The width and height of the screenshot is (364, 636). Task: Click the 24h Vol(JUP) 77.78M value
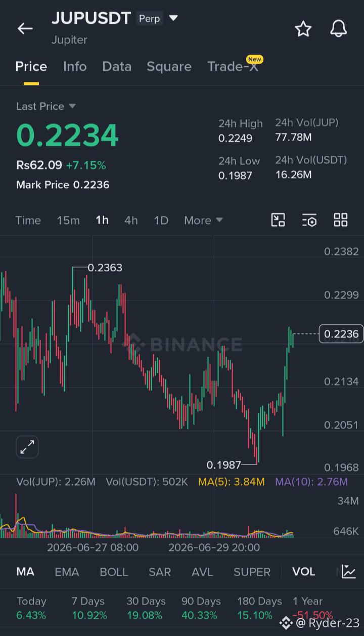click(293, 137)
